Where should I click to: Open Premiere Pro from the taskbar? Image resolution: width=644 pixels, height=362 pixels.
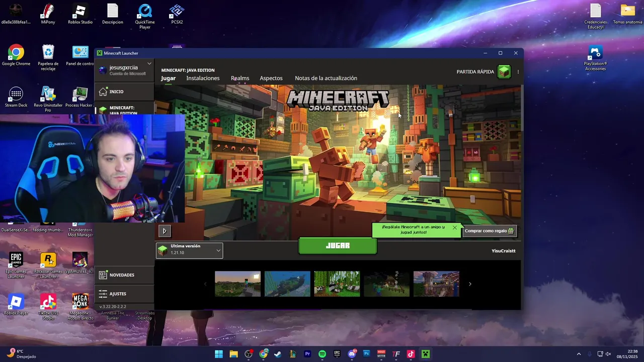(x=307, y=354)
